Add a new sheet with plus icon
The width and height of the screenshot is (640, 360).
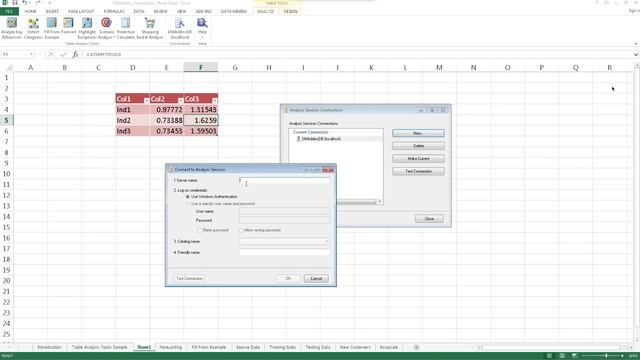416,347
